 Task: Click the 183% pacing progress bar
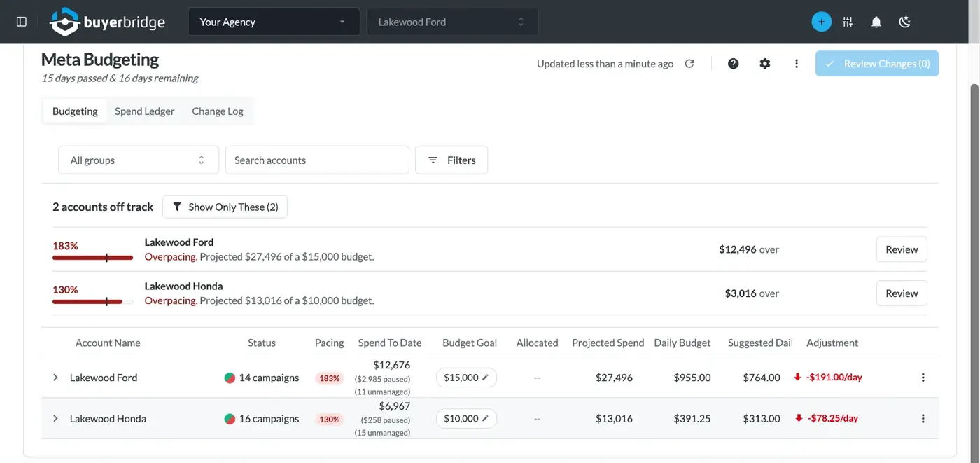tap(92, 258)
